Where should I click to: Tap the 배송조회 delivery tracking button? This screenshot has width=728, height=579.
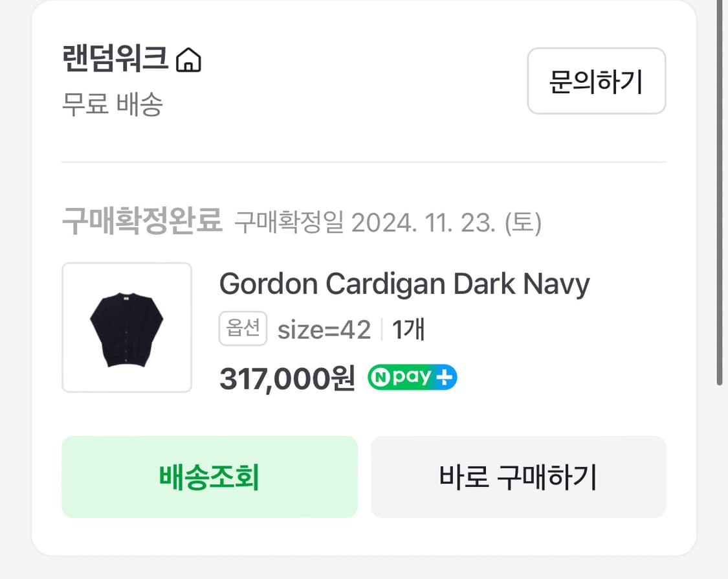(x=209, y=477)
